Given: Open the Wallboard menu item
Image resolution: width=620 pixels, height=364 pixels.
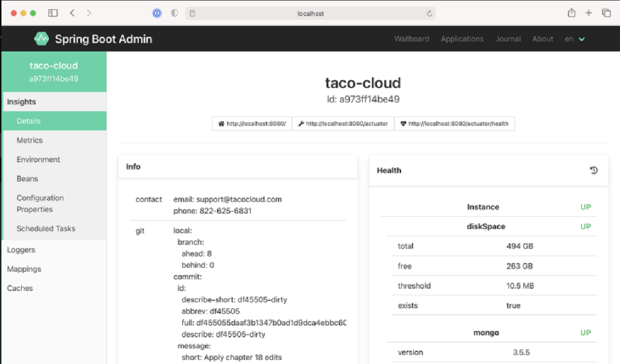Looking at the screenshot, I should coord(412,39).
